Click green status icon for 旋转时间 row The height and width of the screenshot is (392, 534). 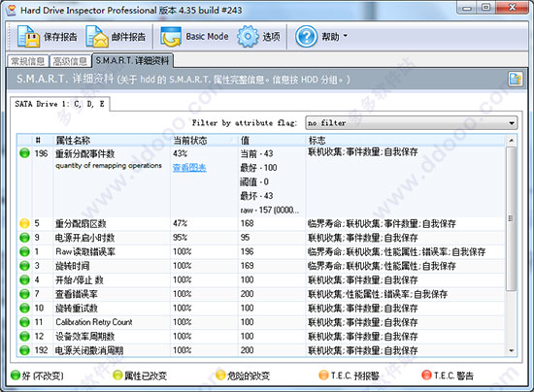pyautogui.click(x=24, y=266)
